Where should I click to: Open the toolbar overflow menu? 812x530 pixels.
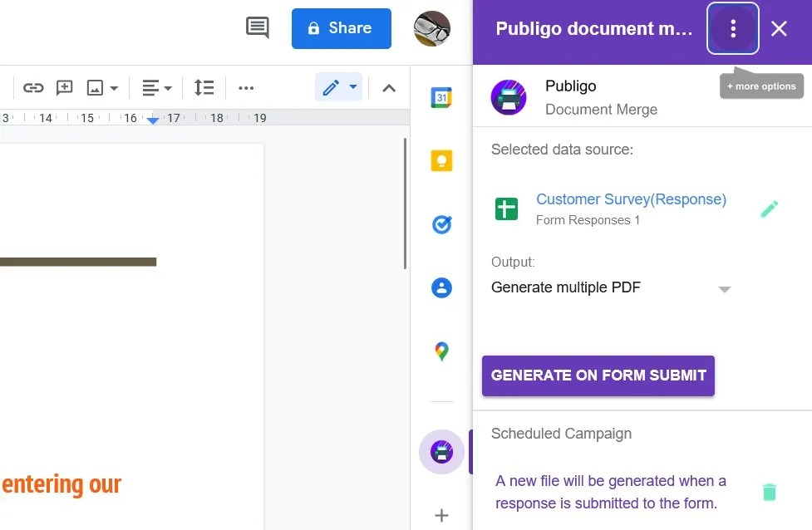tap(246, 87)
